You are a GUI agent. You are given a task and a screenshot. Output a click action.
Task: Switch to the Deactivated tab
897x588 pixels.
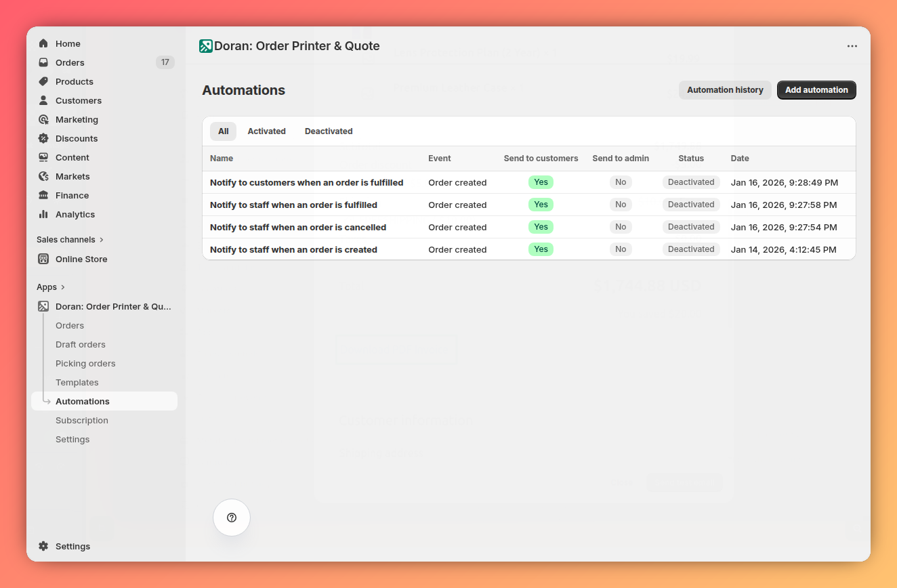(x=329, y=131)
